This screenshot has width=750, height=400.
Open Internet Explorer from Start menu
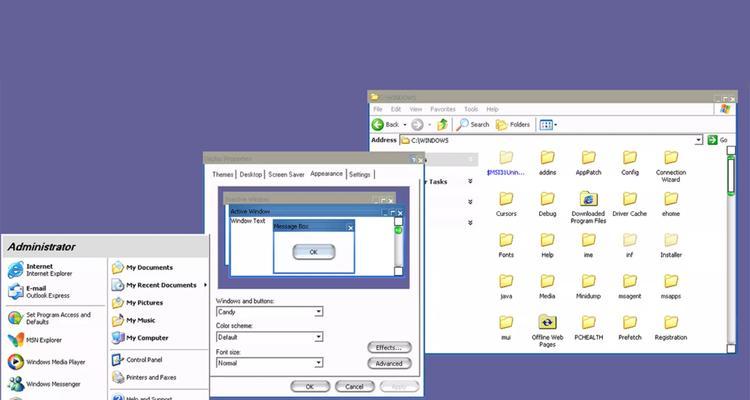40,270
